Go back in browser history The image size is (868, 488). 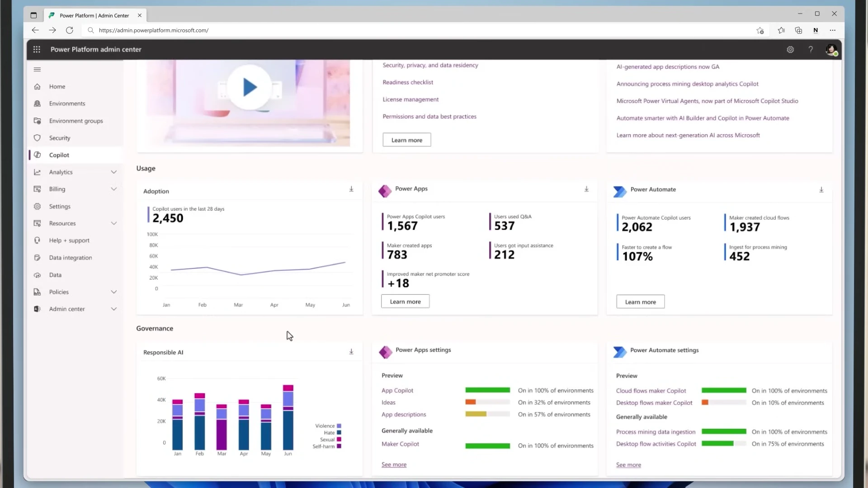(x=35, y=30)
